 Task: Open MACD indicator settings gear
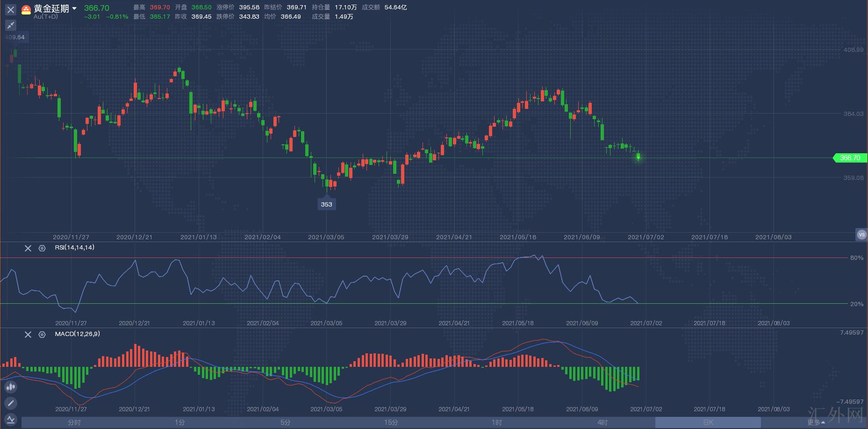[42, 335]
